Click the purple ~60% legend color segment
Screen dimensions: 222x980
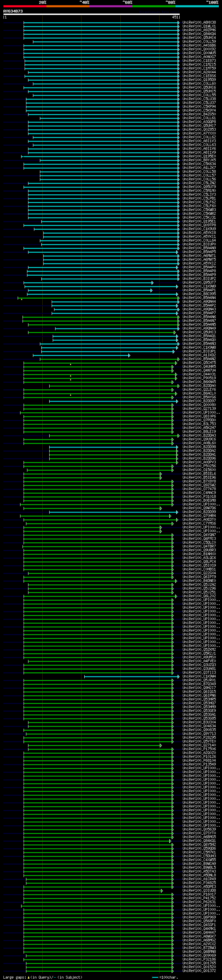(x=111, y=6)
